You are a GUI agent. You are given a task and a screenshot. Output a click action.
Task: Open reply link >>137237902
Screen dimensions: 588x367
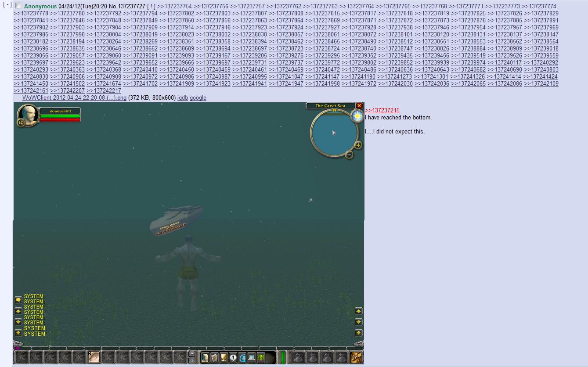[x=31, y=28]
